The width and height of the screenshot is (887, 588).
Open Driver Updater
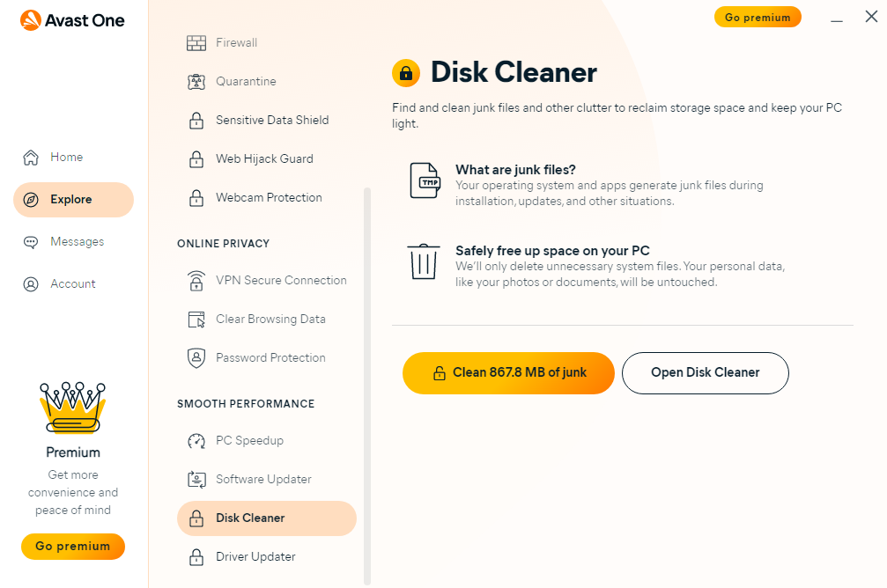(x=266, y=557)
